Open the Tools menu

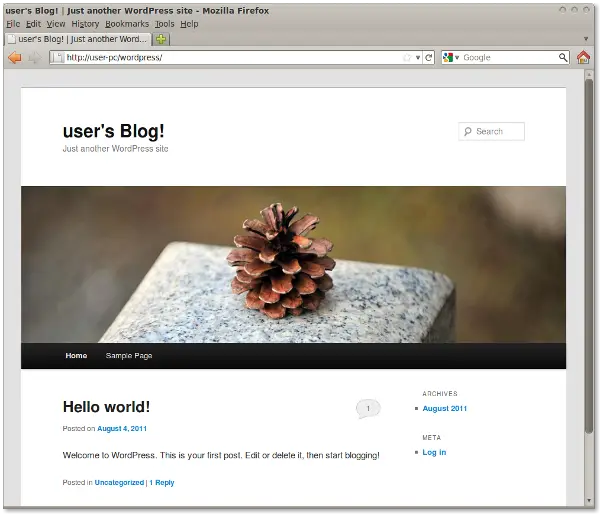[x=164, y=24]
